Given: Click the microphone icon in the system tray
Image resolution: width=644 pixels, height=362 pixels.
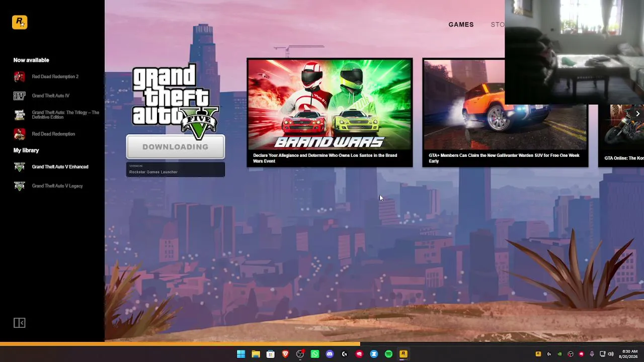Looking at the screenshot, I should pyautogui.click(x=592, y=354).
